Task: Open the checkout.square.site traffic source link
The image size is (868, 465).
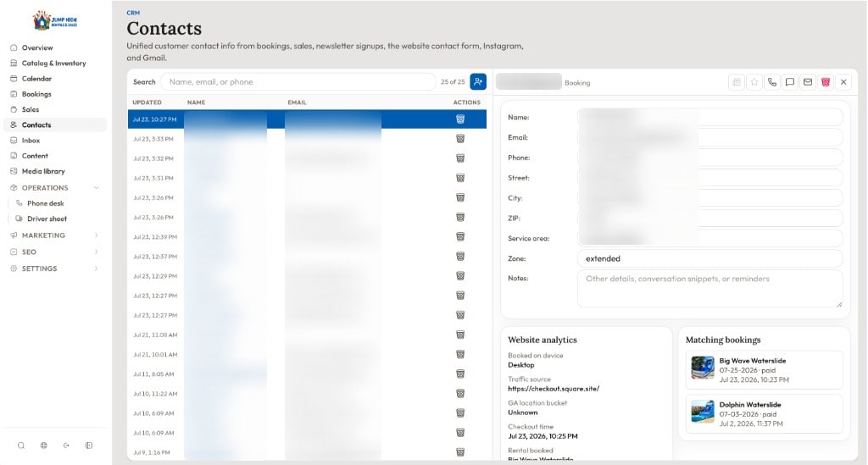Action: click(554, 389)
